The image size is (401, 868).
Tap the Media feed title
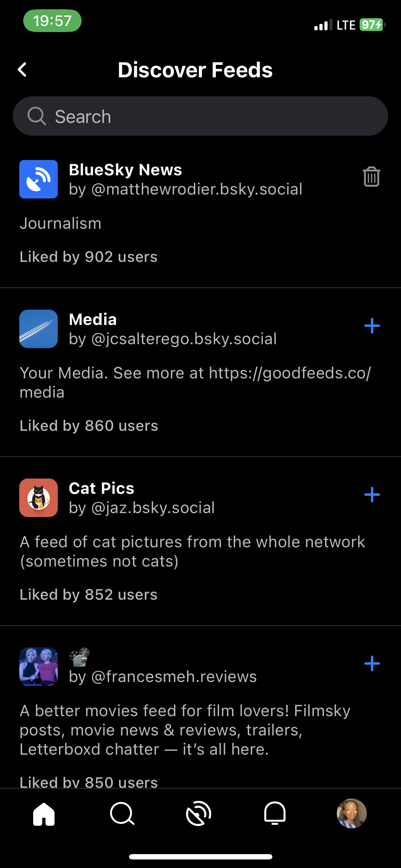(93, 319)
